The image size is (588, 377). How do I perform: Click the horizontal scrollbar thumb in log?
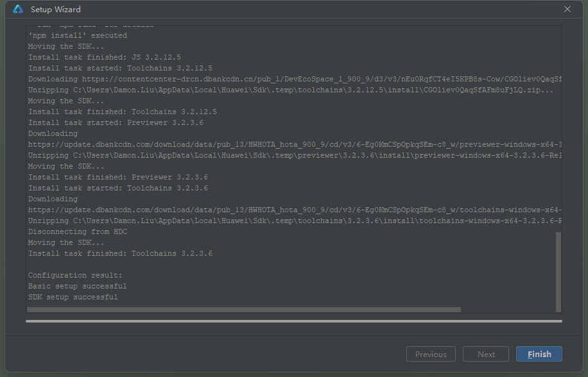click(244, 310)
